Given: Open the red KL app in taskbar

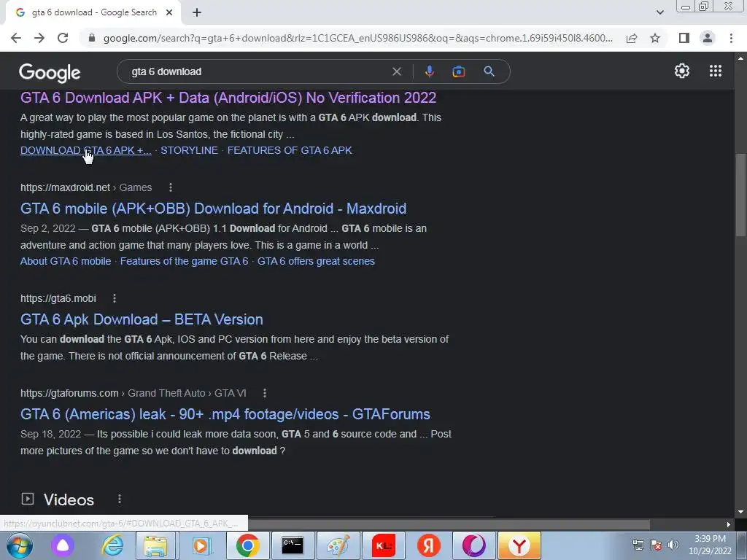Looking at the screenshot, I should [384, 545].
